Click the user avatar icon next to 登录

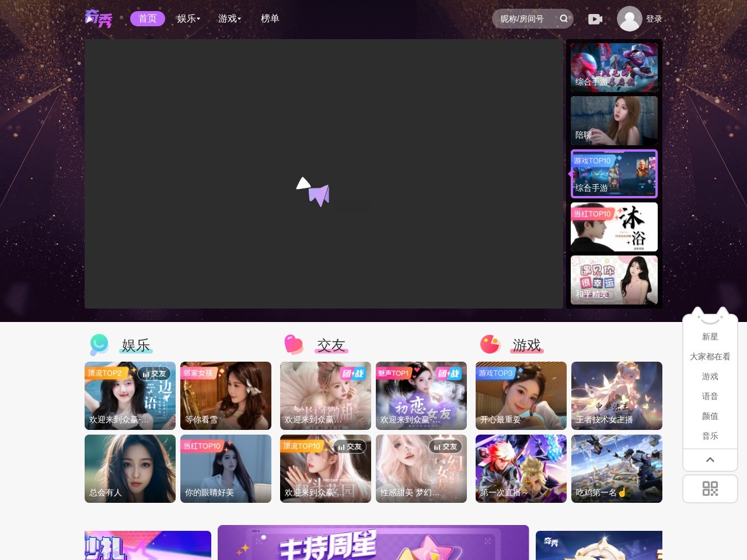pyautogui.click(x=629, y=18)
